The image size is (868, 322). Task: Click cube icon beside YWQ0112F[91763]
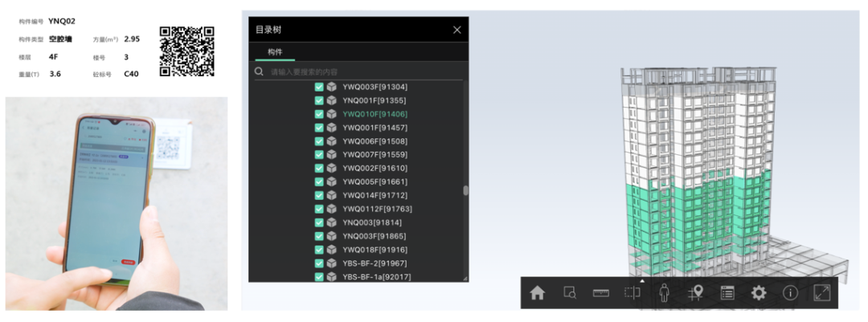click(332, 209)
